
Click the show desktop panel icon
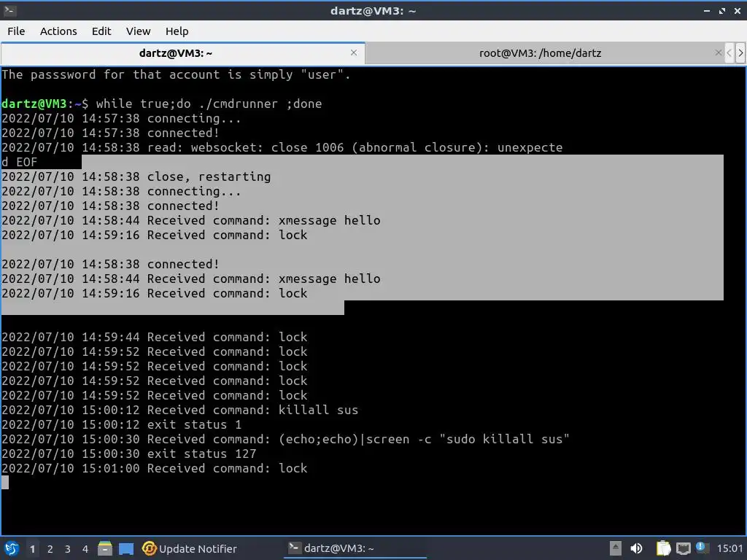126,548
